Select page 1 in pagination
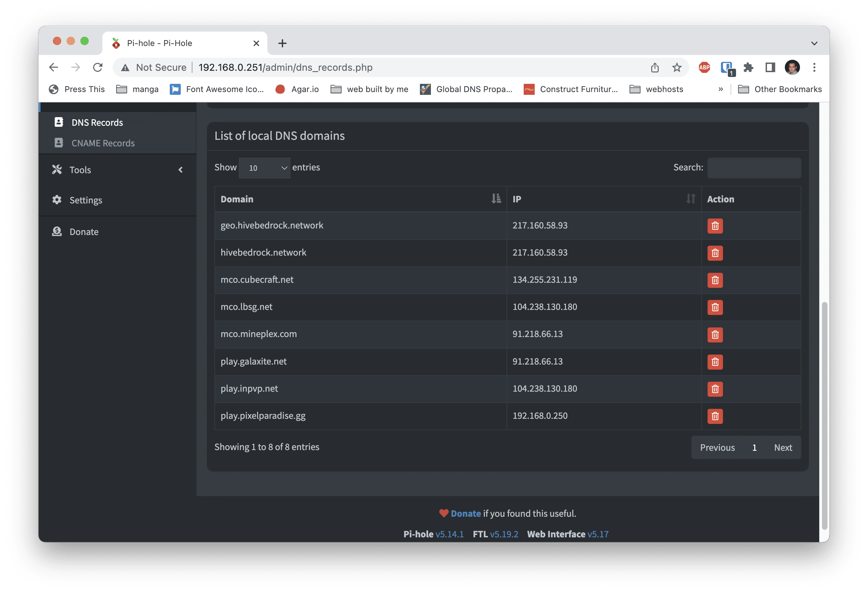Viewport: 868px width, 593px height. pos(754,447)
